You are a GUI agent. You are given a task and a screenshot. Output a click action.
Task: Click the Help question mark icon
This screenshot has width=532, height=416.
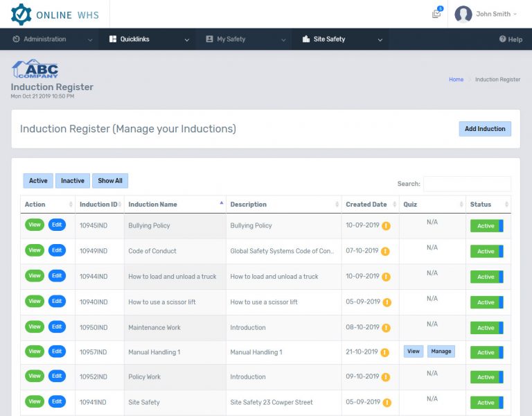[x=503, y=40]
